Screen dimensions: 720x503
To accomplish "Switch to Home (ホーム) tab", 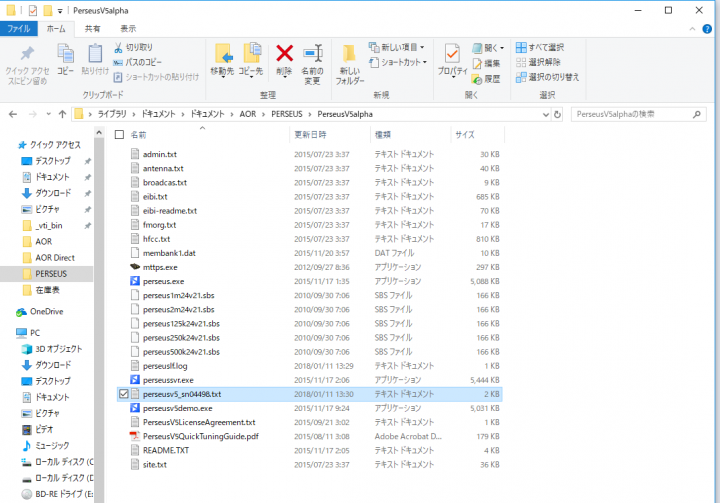I will point(56,28).
